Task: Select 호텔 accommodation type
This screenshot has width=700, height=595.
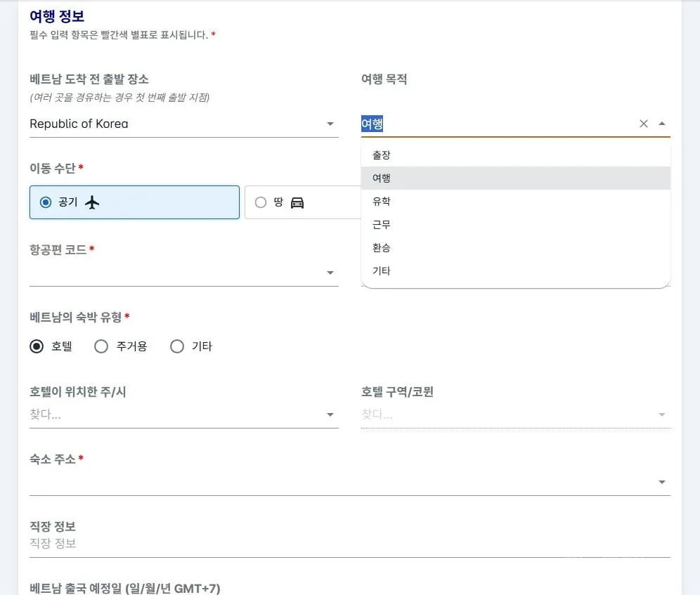Action: coord(37,346)
